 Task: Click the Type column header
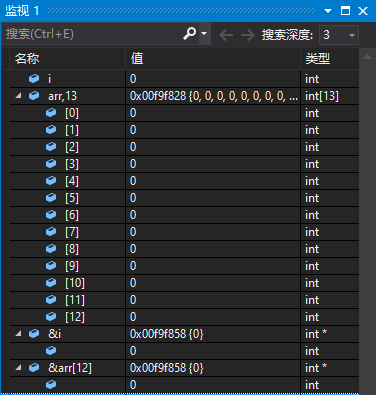pyautogui.click(x=330, y=59)
